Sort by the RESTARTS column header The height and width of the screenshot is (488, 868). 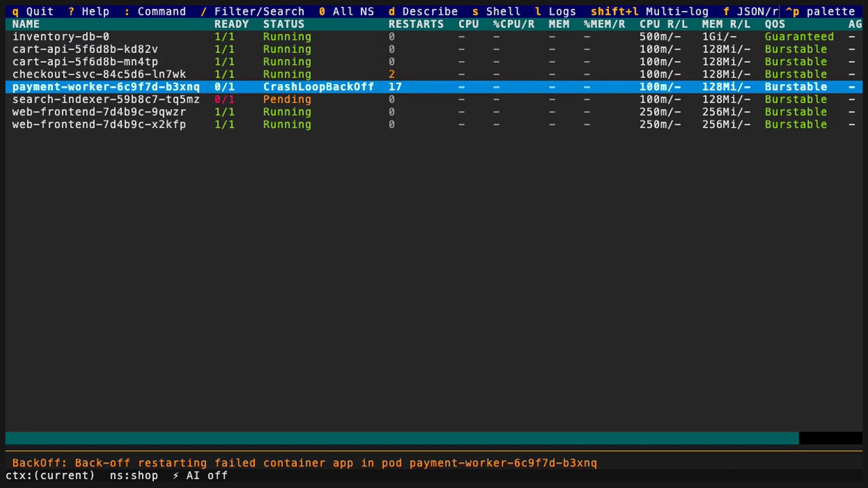[416, 24]
